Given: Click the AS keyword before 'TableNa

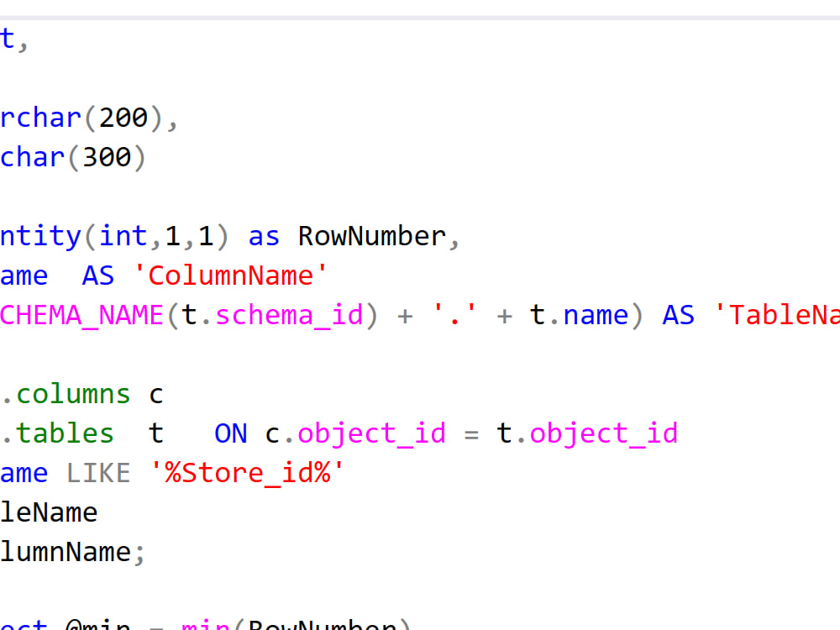Looking at the screenshot, I should pos(679,315).
